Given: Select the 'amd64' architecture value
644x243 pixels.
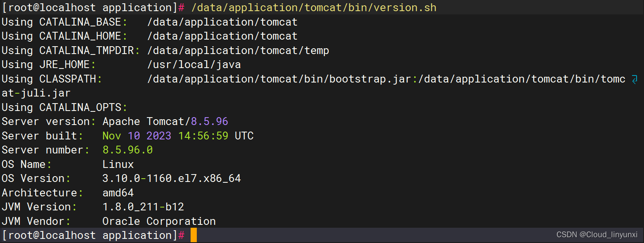Looking at the screenshot, I should point(118,193).
